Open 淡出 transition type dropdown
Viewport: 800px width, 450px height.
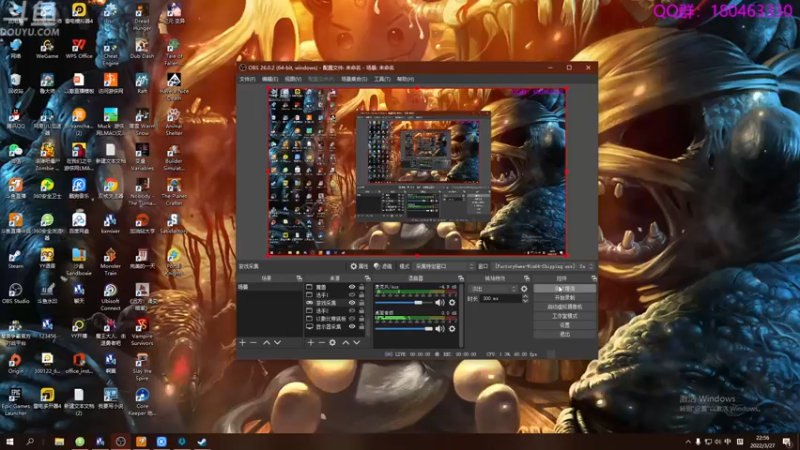click(x=493, y=289)
